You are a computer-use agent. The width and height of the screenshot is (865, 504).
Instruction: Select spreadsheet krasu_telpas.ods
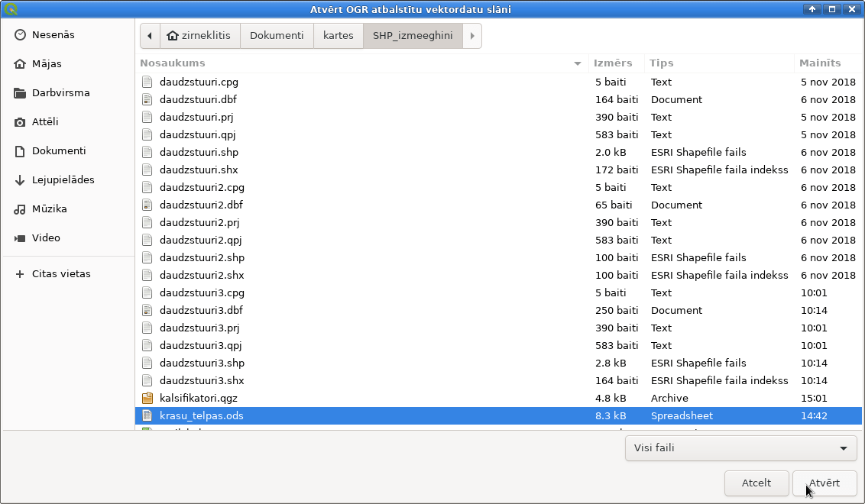pyautogui.click(x=498, y=415)
